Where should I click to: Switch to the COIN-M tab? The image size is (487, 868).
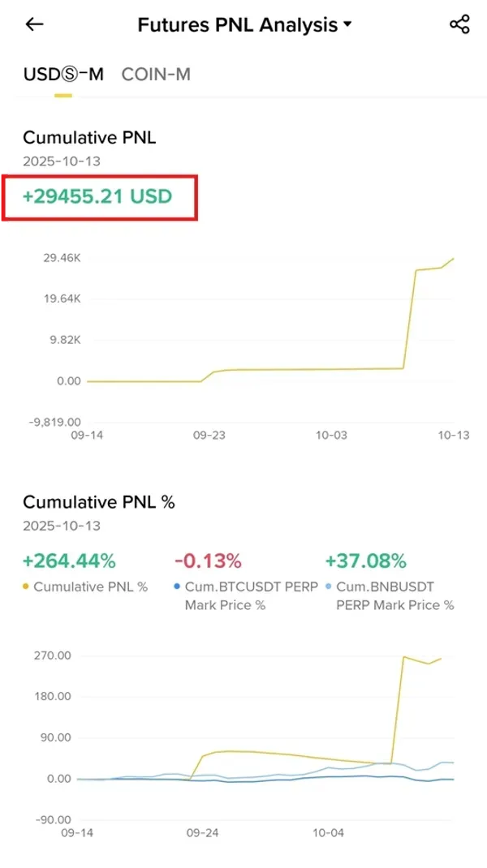coord(156,75)
